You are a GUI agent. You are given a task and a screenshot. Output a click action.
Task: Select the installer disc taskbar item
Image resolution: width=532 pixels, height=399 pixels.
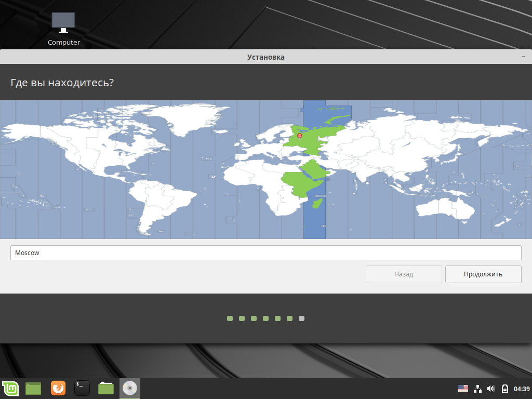pos(129,388)
